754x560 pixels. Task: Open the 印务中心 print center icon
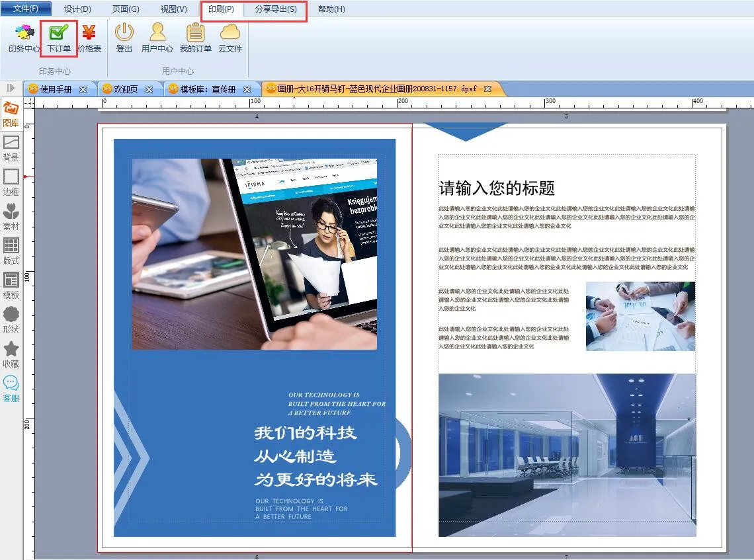24,38
